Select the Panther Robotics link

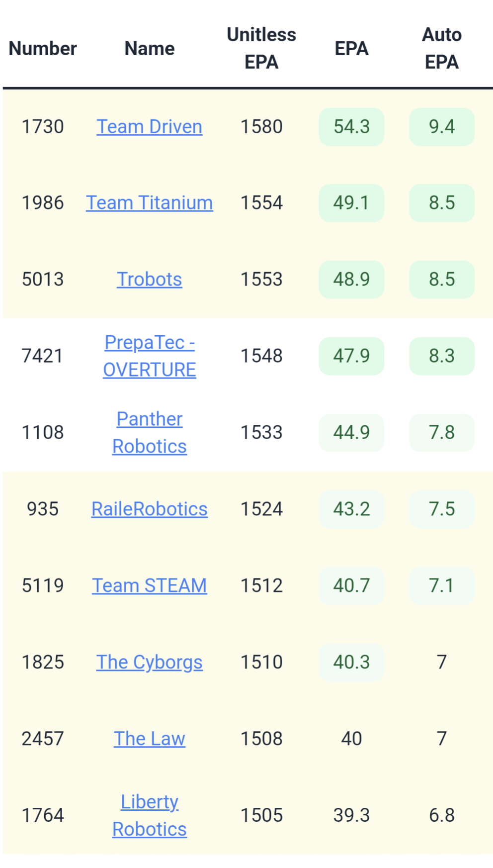[149, 433]
